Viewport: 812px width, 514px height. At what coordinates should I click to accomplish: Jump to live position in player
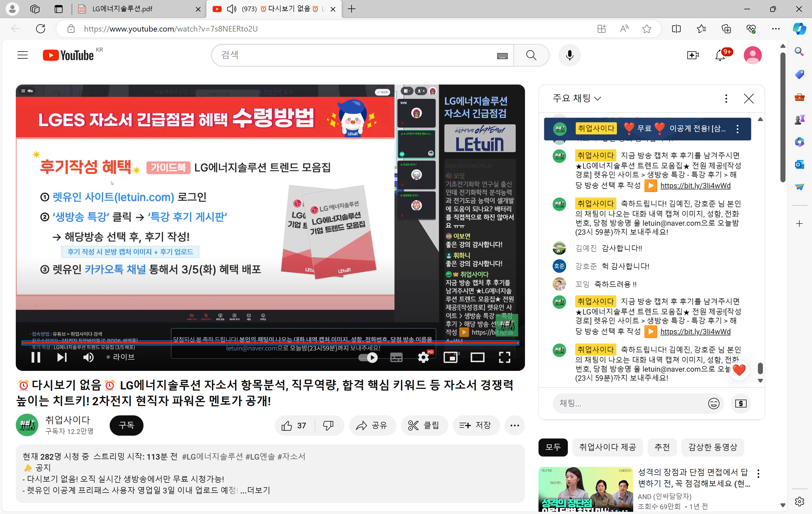tap(120, 357)
